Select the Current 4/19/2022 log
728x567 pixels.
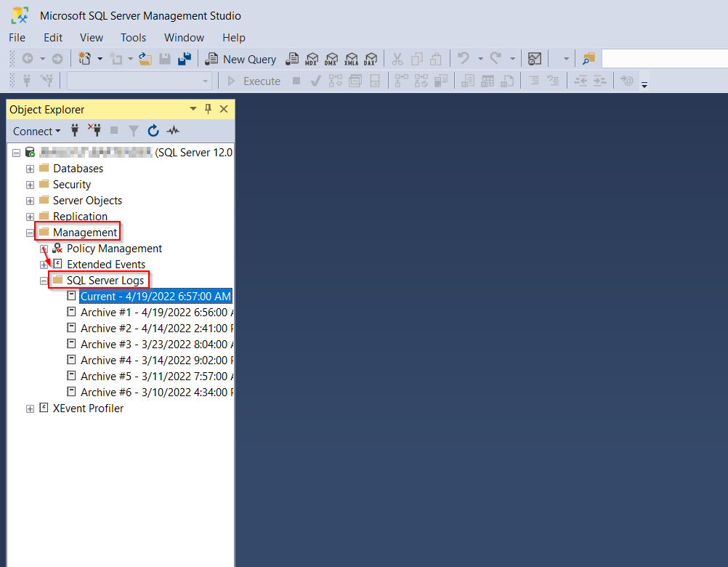tap(155, 297)
